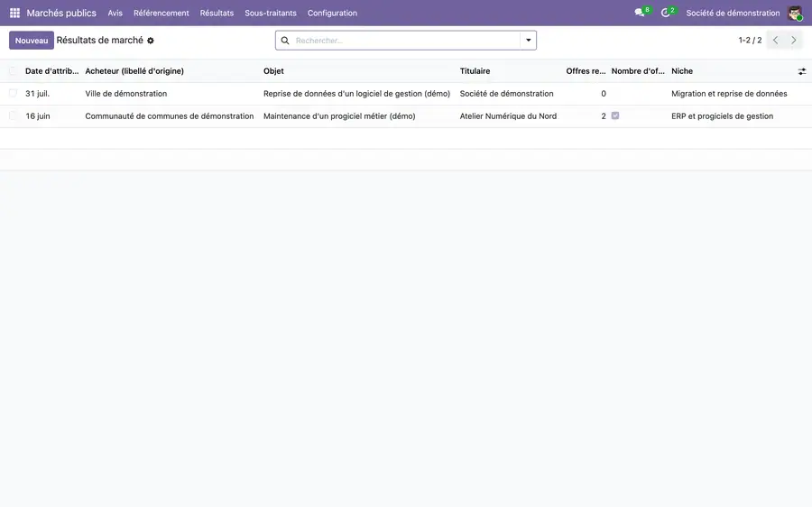812x507 pixels.
Task: Click Maintenance d'un progiciel métier (démo)
Action: click(x=339, y=116)
